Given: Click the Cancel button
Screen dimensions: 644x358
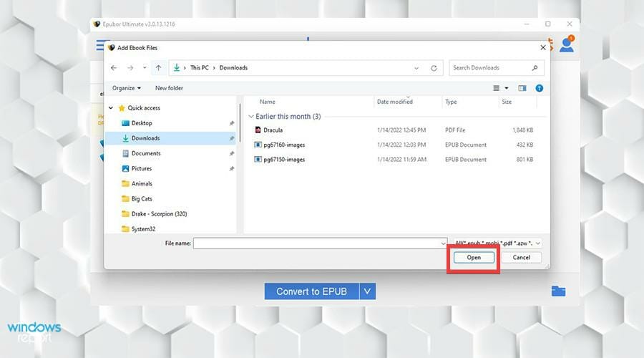Looking at the screenshot, I should (x=521, y=257).
